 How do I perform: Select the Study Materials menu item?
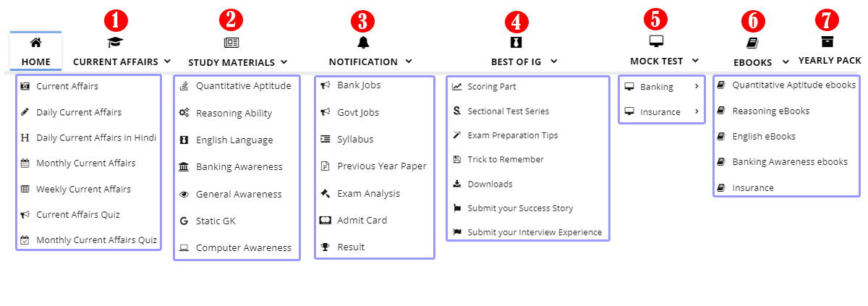point(231,62)
